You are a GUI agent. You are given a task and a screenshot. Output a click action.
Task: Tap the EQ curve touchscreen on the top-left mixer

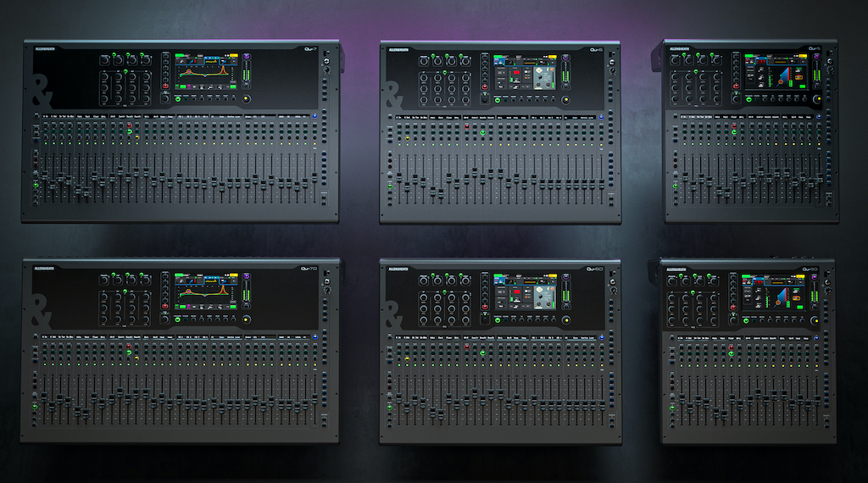[205, 74]
